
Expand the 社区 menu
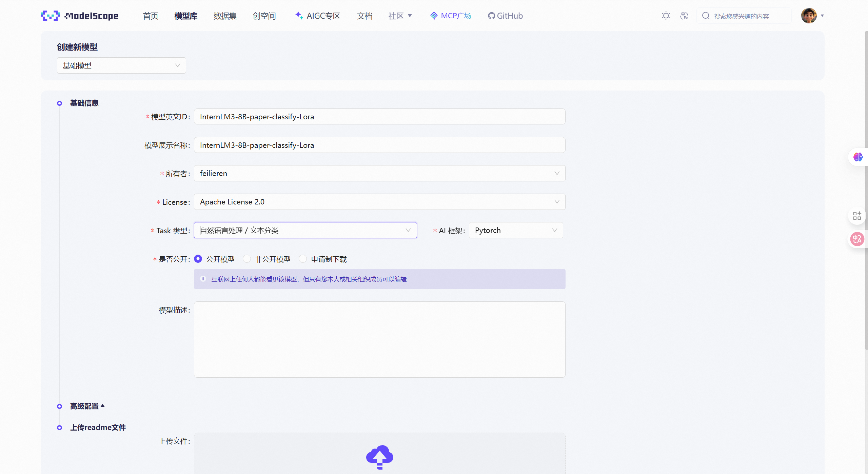click(400, 16)
